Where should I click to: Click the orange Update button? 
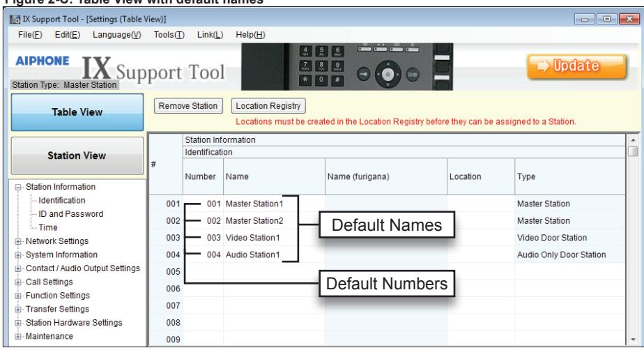pos(576,66)
